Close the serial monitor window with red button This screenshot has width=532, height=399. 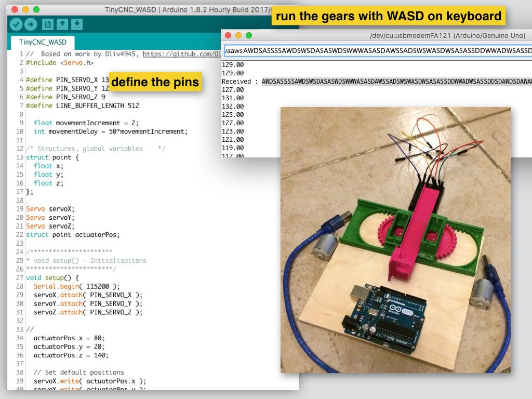click(229, 35)
